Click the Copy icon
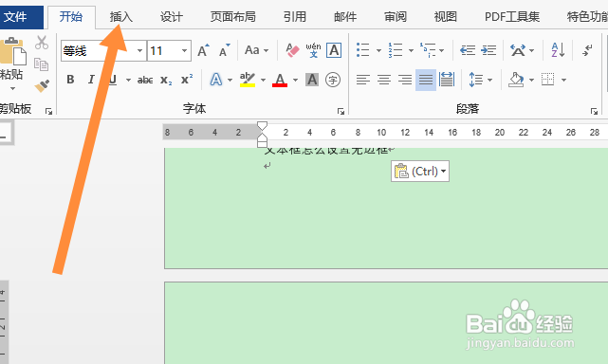 (41, 64)
